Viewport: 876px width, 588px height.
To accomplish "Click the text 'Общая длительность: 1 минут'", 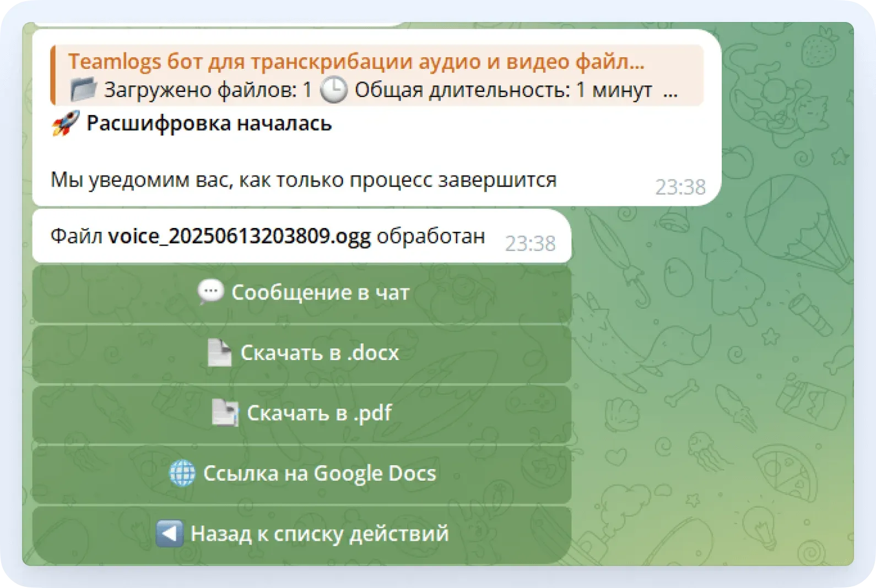I will 504,90.
